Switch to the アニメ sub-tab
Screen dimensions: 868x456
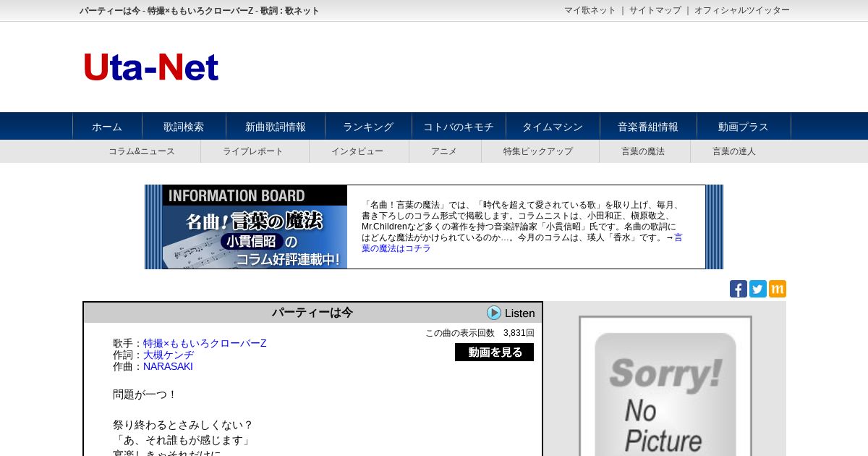444,151
